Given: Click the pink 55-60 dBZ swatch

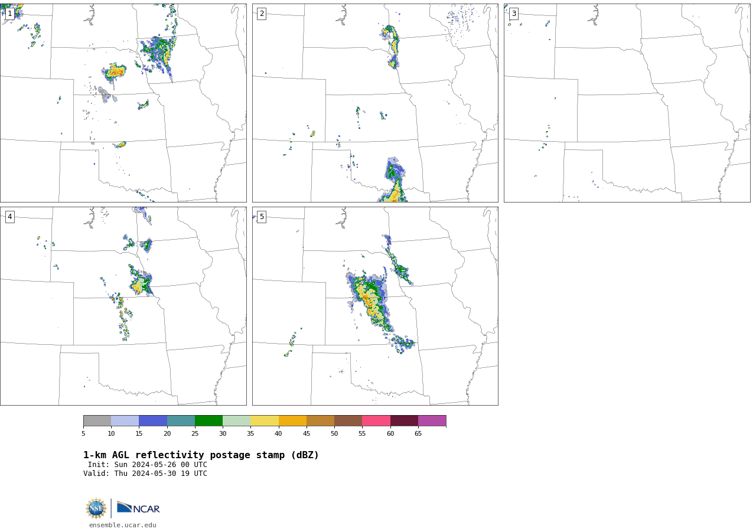Looking at the screenshot, I should (x=376, y=420).
